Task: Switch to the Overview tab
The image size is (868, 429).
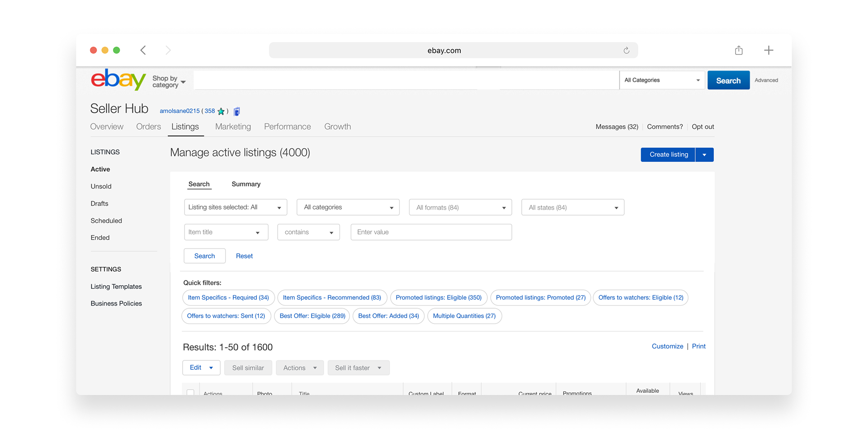Action: click(x=107, y=127)
